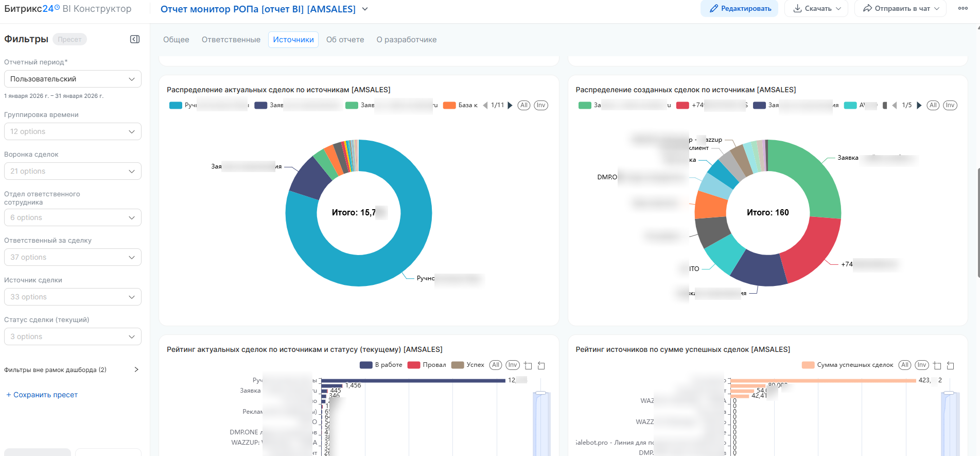The height and width of the screenshot is (456, 980).
Task: Toggle 'Провал' series in legend
Action: [x=427, y=365]
